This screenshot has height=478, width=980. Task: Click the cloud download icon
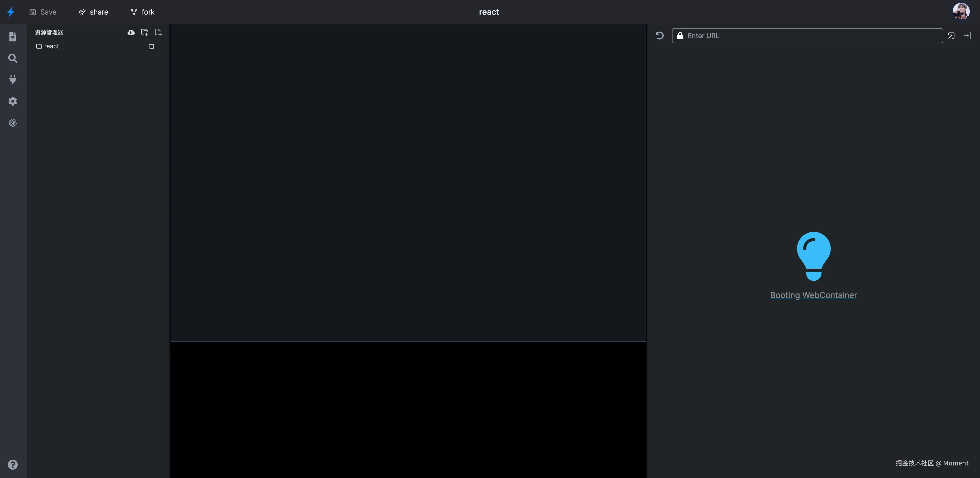point(131,32)
